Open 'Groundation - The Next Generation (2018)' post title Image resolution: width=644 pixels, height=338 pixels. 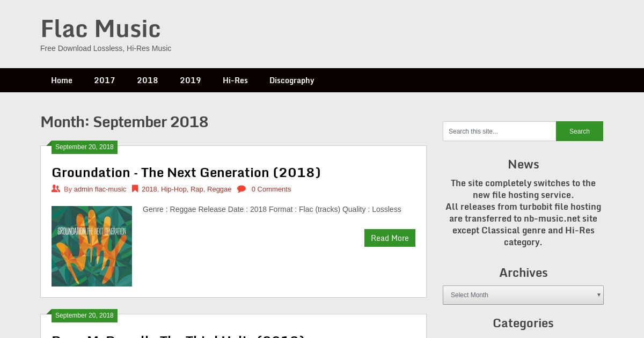[x=186, y=172]
